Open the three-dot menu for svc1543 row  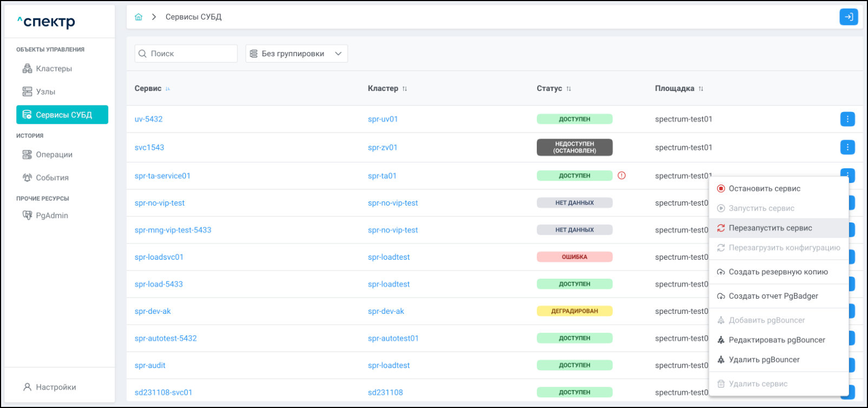(x=847, y=147)
